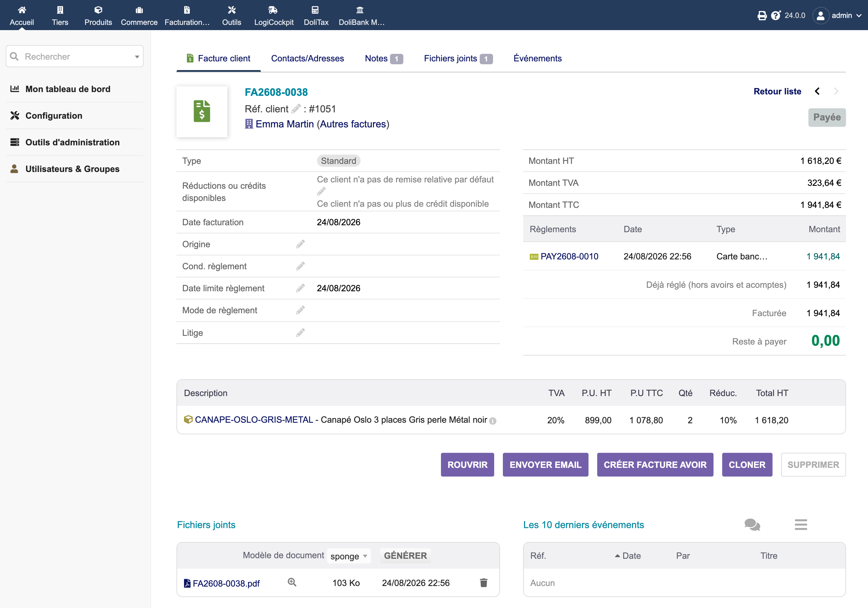
Task: Click the Payée status badge
Action: 827,117
